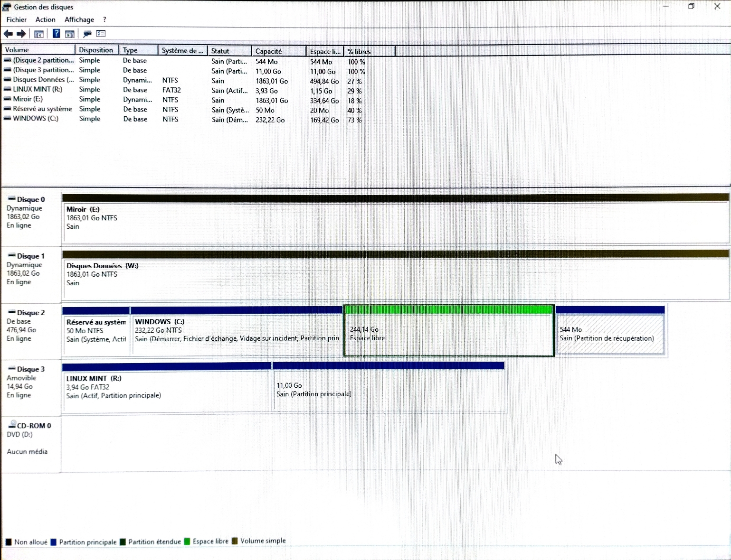
Task: Open Help with the blue question mark icon
Action: click(x=56, y=34)
